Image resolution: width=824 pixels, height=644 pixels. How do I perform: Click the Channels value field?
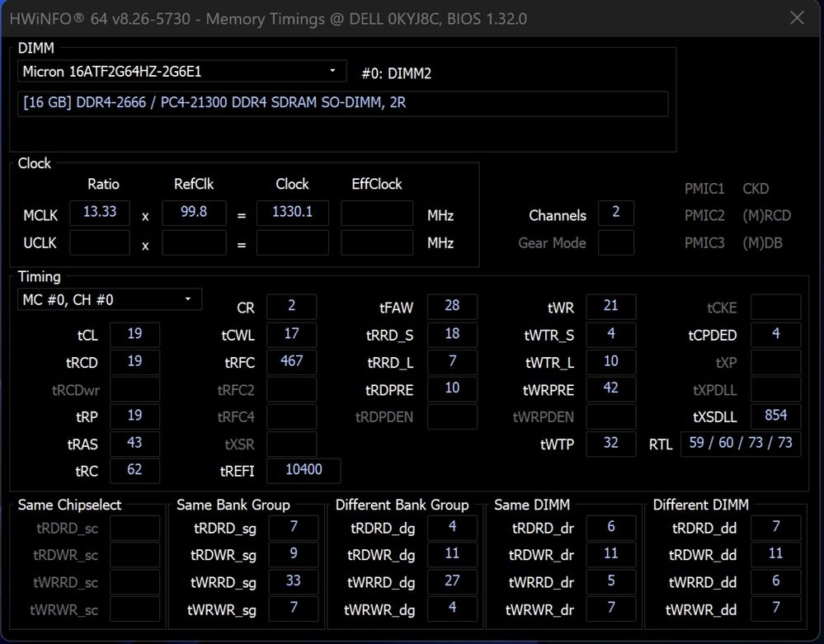tap(616, 213)
